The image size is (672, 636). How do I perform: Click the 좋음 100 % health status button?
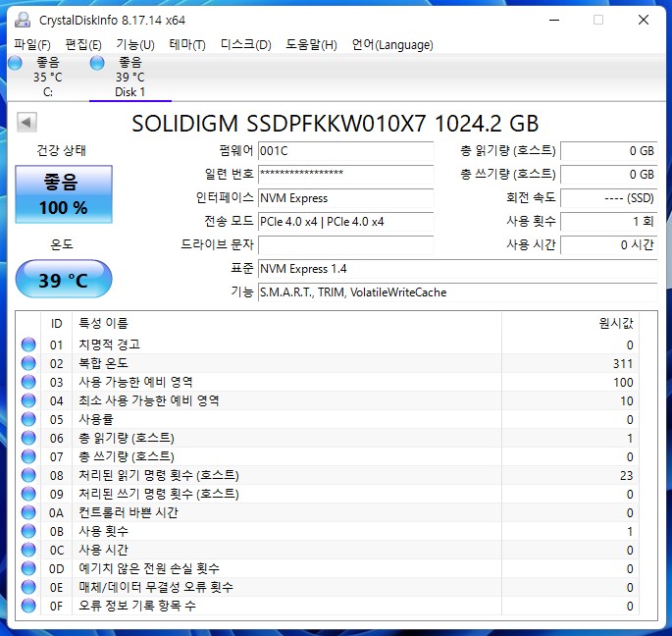coord(64,194)
